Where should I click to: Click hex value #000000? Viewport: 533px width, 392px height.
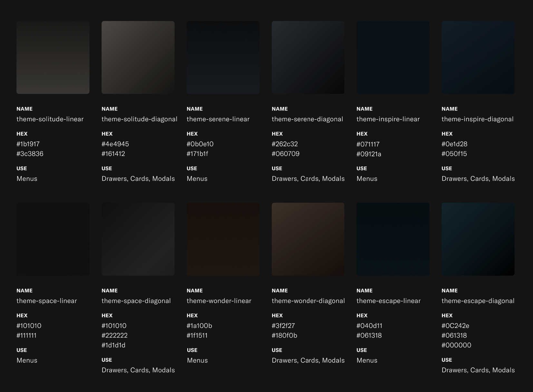point(456,345)
